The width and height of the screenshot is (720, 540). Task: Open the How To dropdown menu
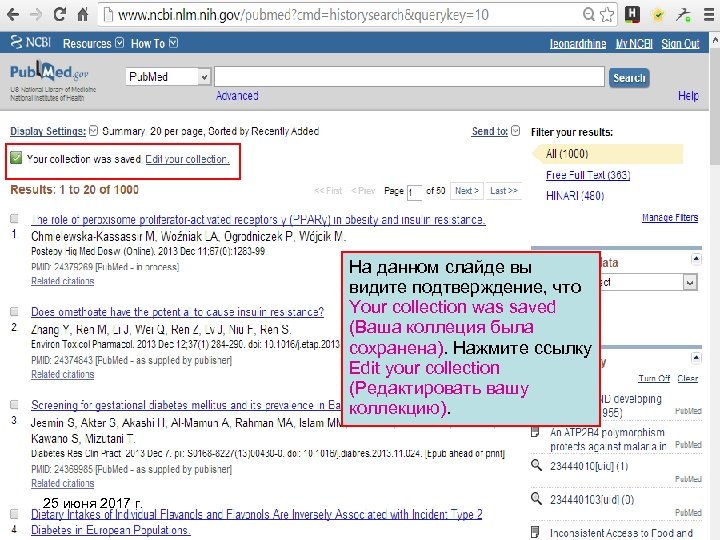[154, 43]
